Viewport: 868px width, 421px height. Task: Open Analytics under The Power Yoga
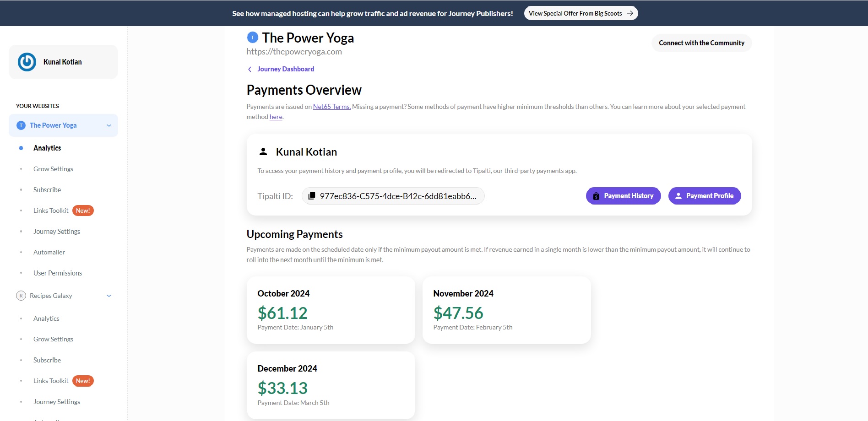(x=47, y=148)
